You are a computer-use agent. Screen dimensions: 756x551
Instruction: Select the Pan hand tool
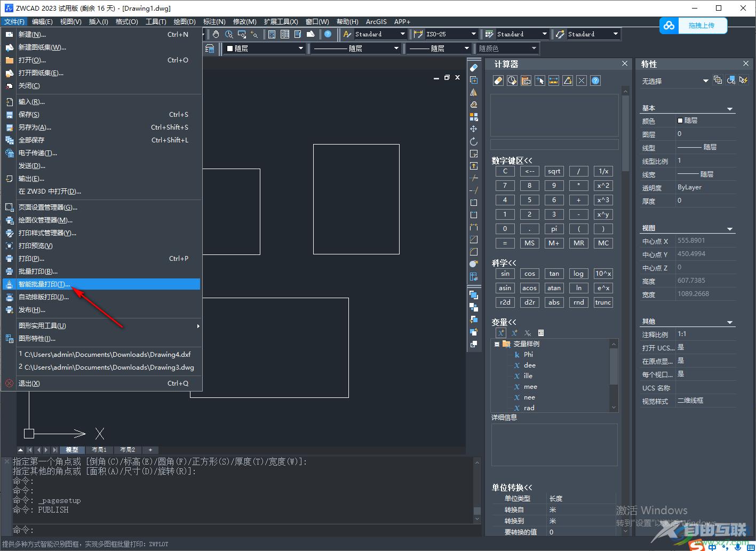point(216,34)
